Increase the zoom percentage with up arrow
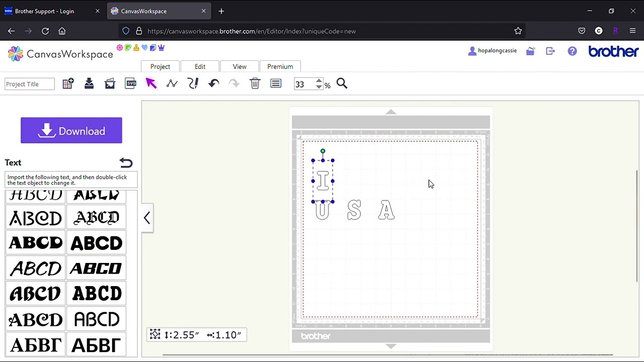Image resolution: width=644 pixels, height=362 pixels. 319,80
